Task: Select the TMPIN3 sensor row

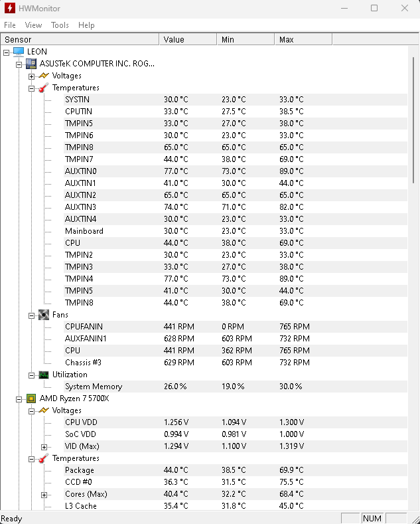Action: 236,267
